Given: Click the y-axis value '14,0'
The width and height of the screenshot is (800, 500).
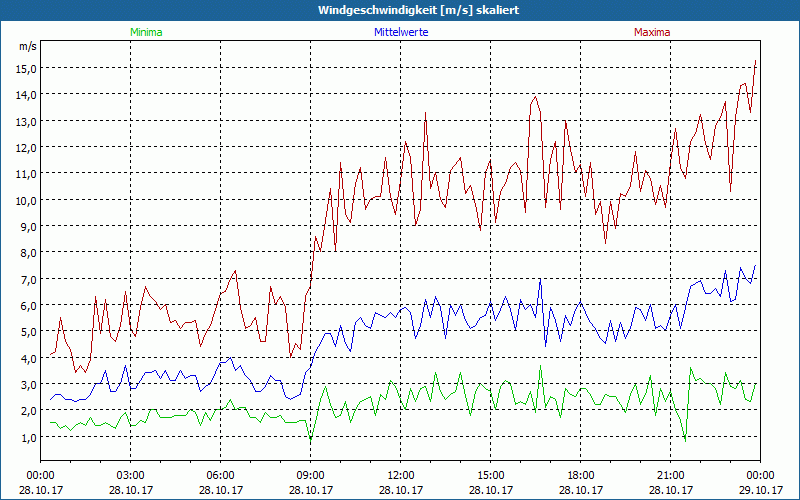Looking at the screenshot, I should tap(26, 94).
